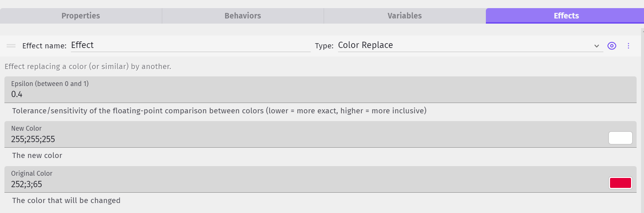644x213 pixels.
Task: Click the Epsilon tolerance description text
Action: tap(219, 111)
